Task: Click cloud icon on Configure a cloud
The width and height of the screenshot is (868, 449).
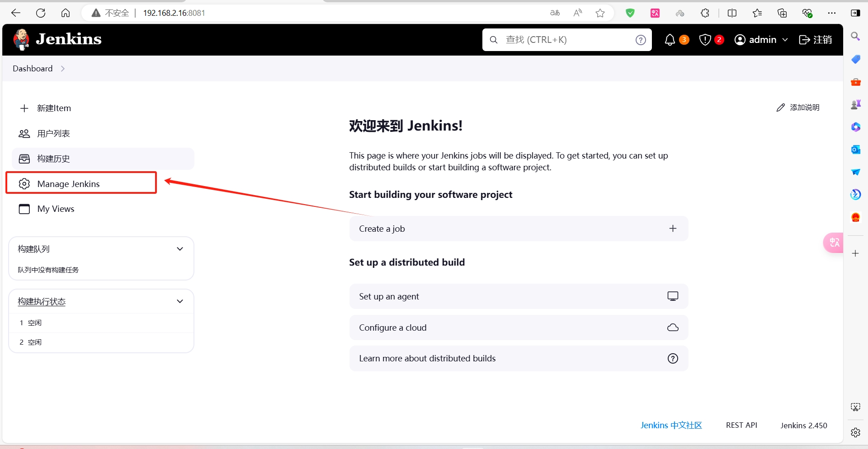Action: click(673, 327)
